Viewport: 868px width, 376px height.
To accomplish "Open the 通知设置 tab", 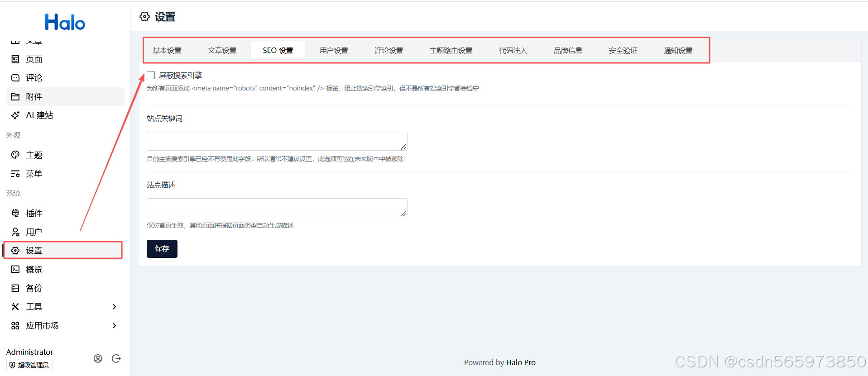I will (678, 50).
